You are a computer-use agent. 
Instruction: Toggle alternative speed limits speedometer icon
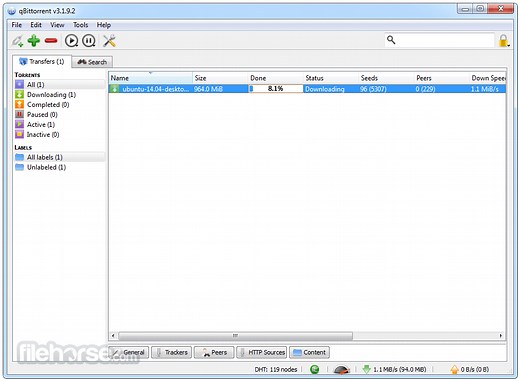click(342, 369)
